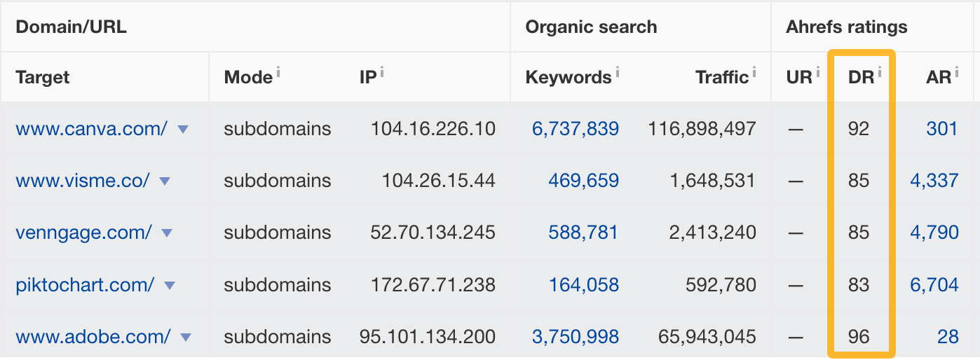
Task: Click the UR rating info icon
Action: [817, 71]
